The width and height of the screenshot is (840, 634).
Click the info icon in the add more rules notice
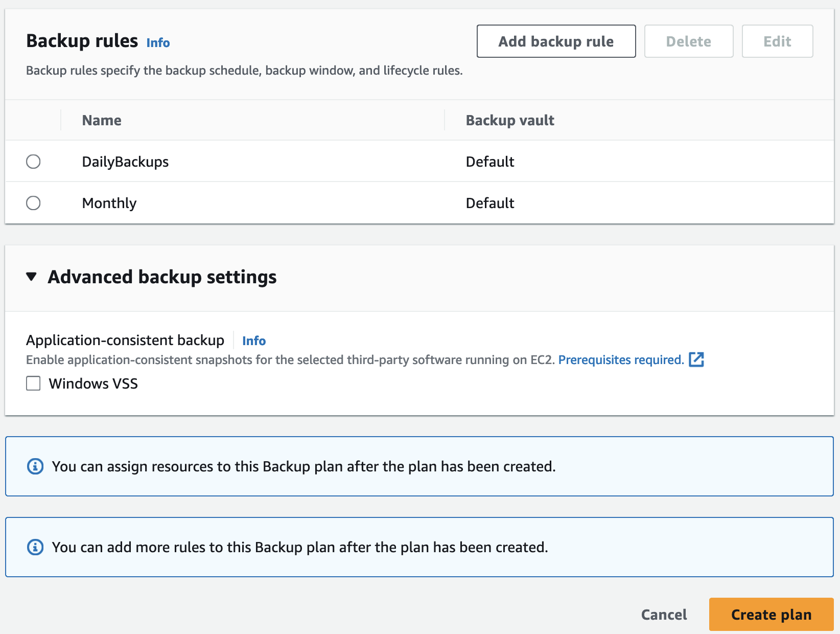tap(35, 547)
